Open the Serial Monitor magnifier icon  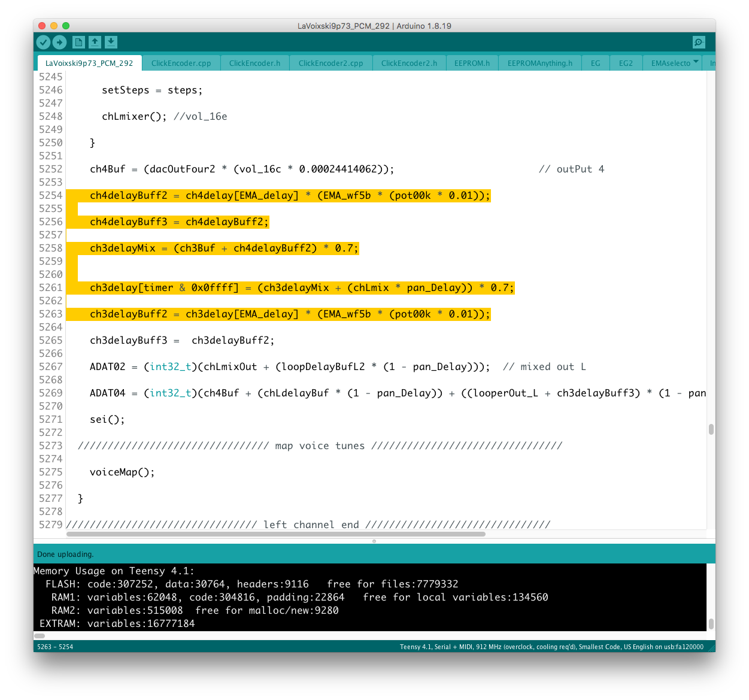click(x=698, y=42)
